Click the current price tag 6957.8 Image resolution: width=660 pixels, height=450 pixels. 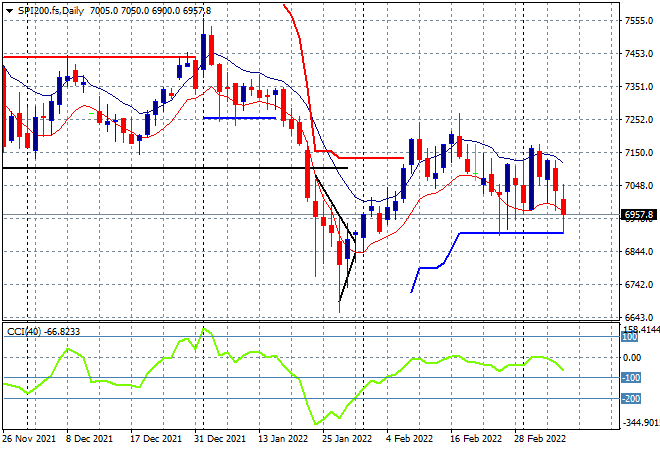639,215
